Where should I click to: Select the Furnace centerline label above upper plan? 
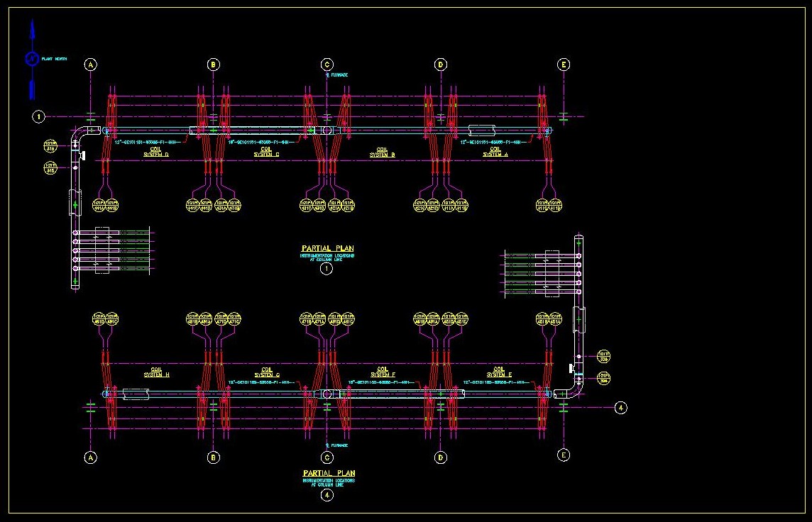tap(337, 74)
